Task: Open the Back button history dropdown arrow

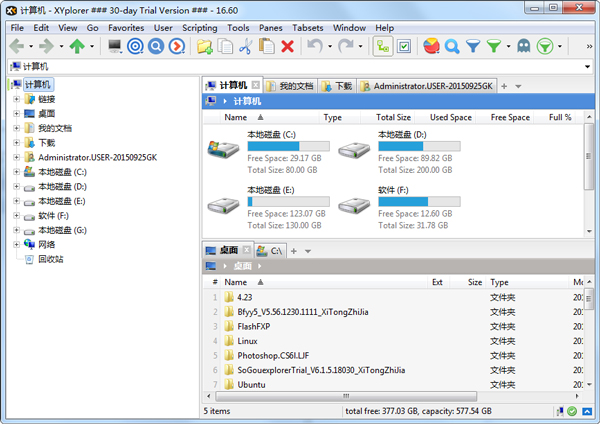Action: point(31,46)
